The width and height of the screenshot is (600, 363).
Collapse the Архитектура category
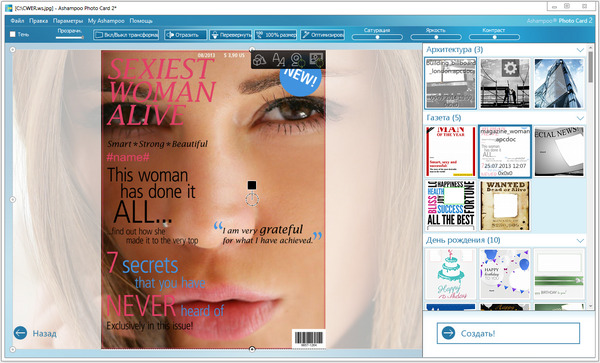pos(580,50)
